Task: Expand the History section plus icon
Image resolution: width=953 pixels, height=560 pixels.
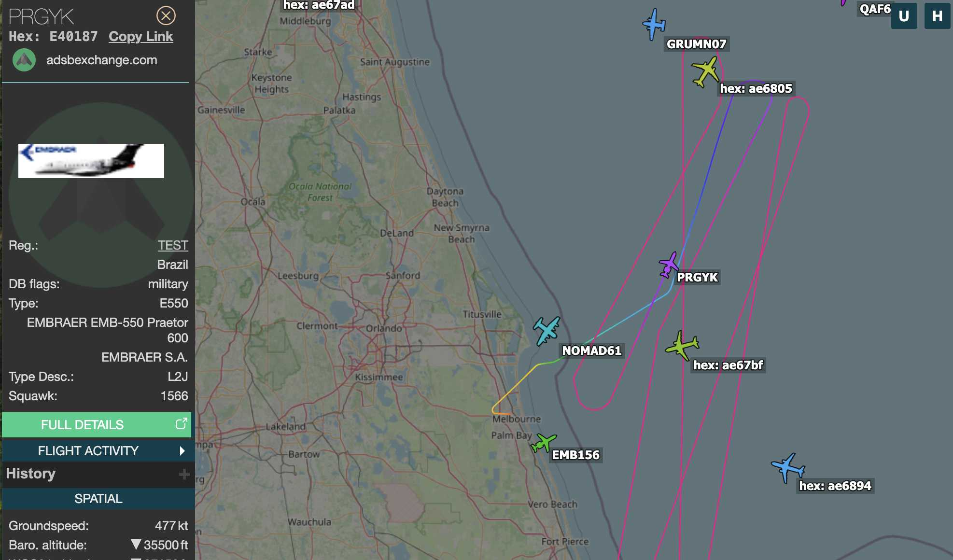Action: tap(184, 474)
